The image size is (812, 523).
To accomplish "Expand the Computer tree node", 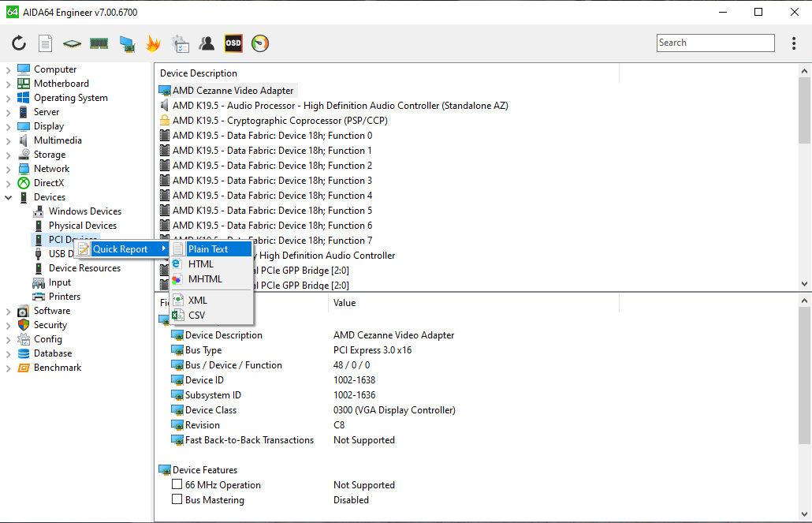I will [9, 69].
